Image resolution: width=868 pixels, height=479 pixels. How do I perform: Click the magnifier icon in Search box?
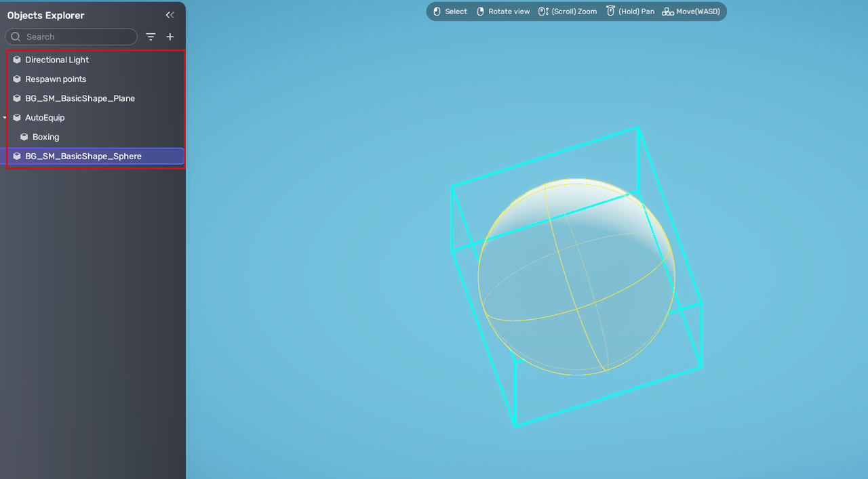pos(16,37)
